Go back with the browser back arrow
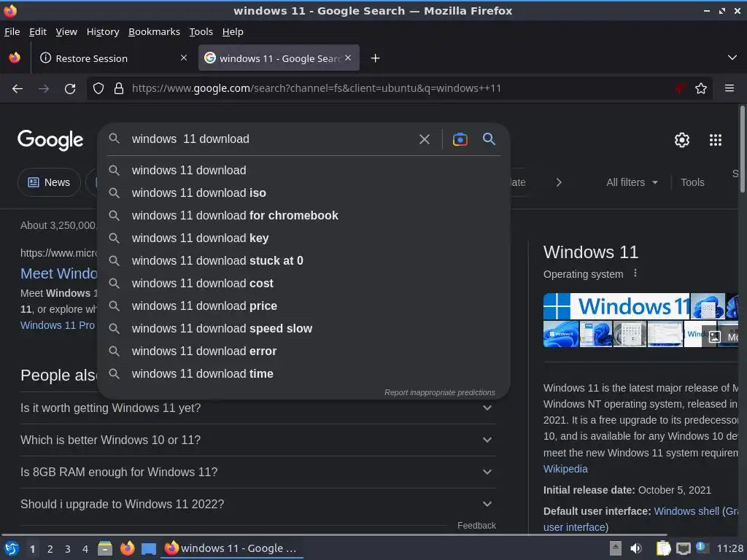 point(18,88)
